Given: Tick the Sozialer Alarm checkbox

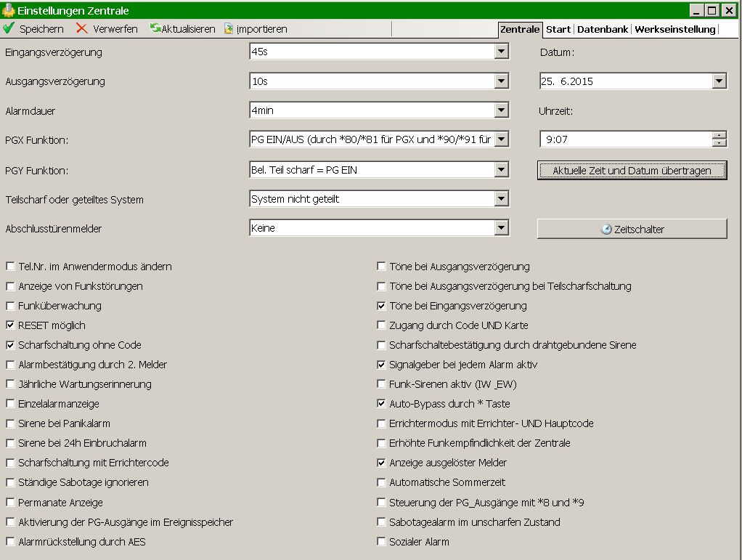Looking at the screenshot, I should click(x=382, y=541).
